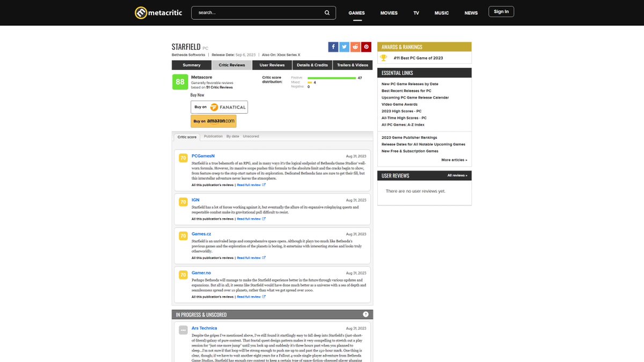Open the Movies section in top navigation
The width and height of the screenshot is (644, 362).
click(389, 13)
